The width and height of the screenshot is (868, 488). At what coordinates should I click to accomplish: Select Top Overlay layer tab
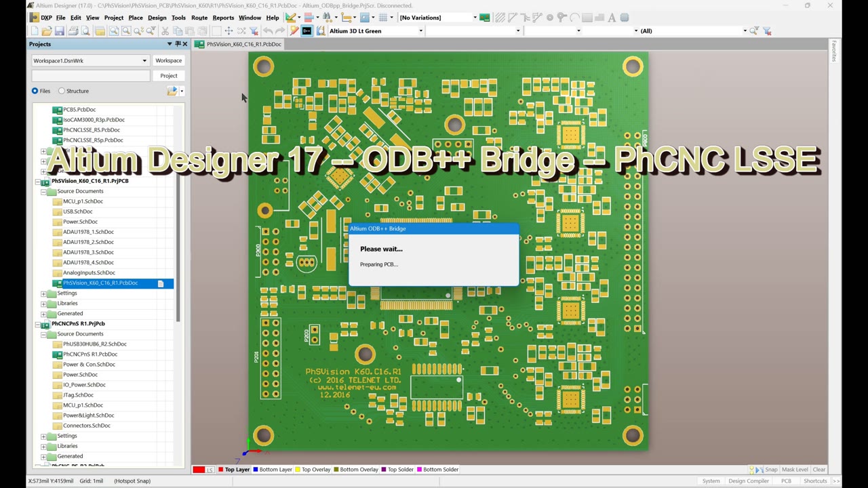[x=313, y=470]
